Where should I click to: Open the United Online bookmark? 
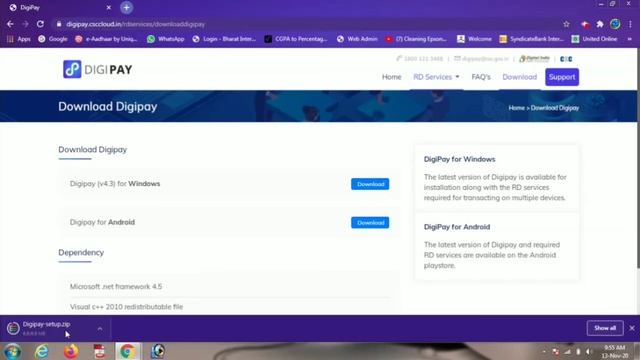click(x=594, y=39)
